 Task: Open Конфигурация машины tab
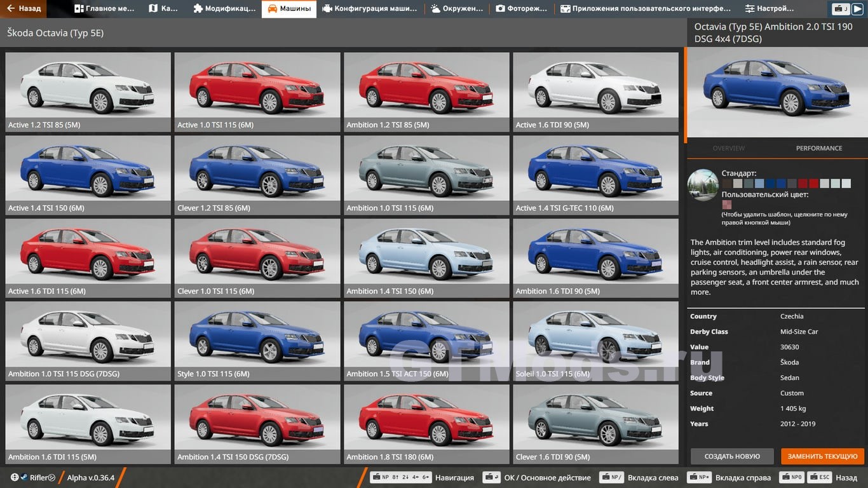point(370,9)
